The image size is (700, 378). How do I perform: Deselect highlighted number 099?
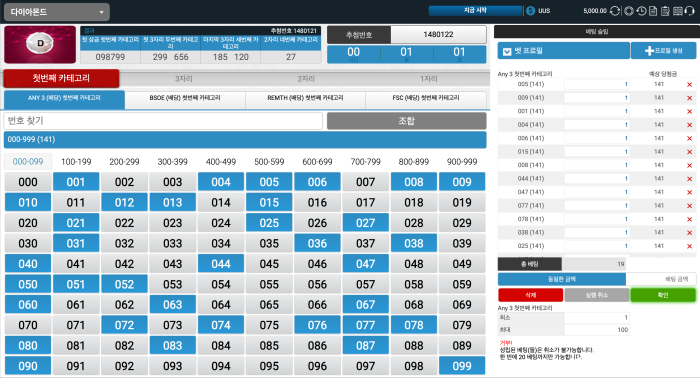(462, 366)
